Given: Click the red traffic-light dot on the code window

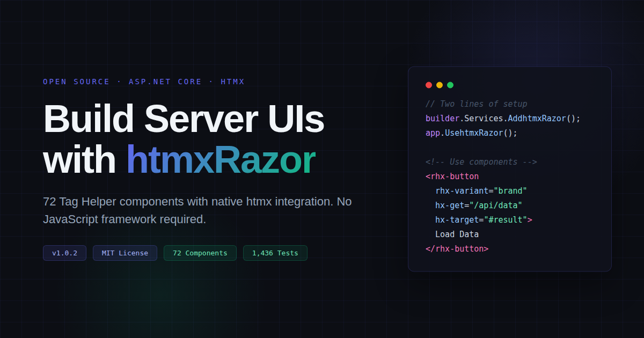Looking at the screenshot, I should click(429, 85).
